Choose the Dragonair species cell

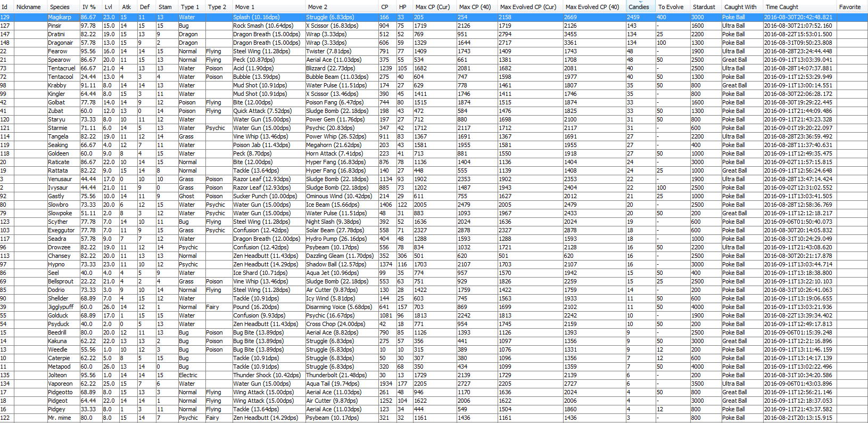(x=63, y=43)
